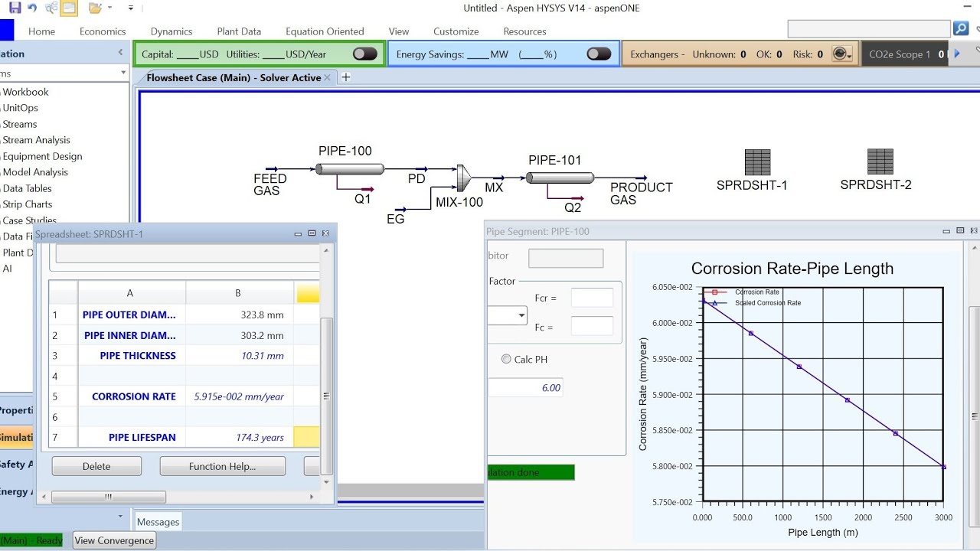980x551 pixels.
Task: Select Equipment Design in navigation tree
Action: (42, 156)
